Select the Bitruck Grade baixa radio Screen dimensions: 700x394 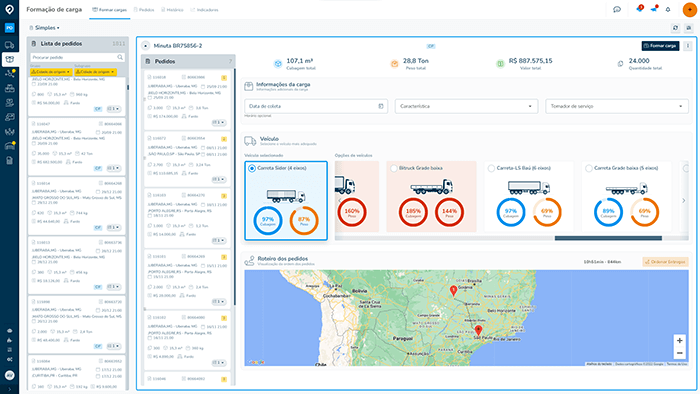394,168
